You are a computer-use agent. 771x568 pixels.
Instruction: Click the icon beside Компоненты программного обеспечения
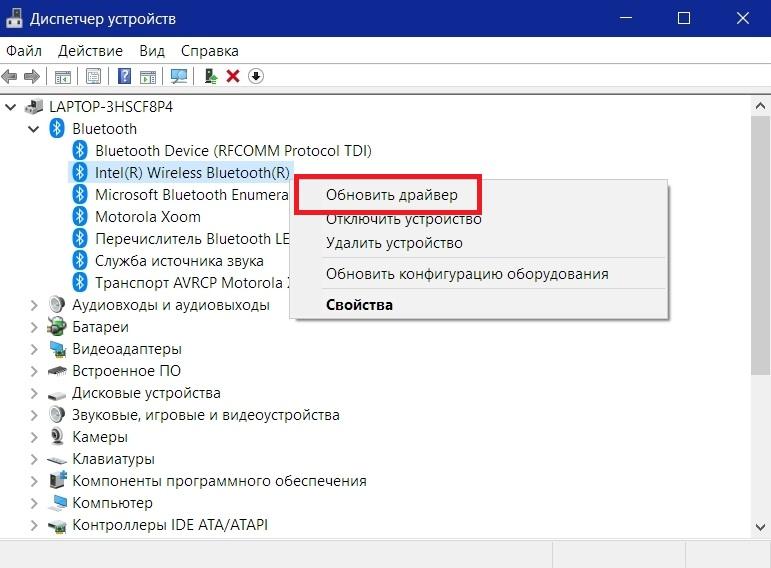pyautogui.click(x=58, y=479)
